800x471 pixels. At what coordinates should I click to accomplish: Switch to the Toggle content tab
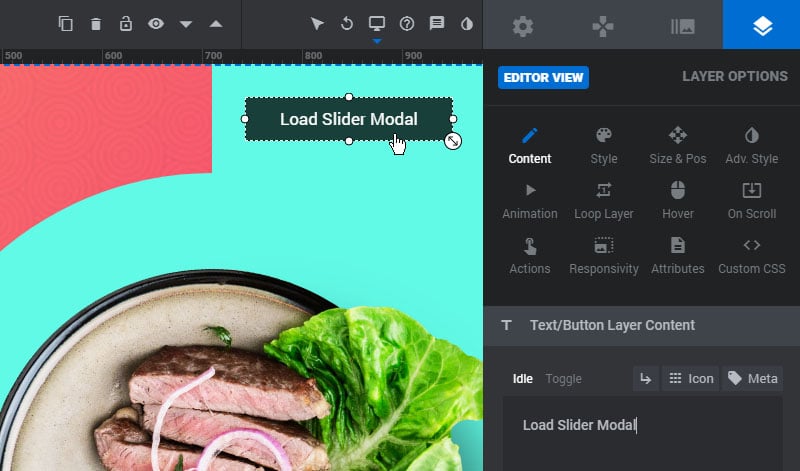563,379
